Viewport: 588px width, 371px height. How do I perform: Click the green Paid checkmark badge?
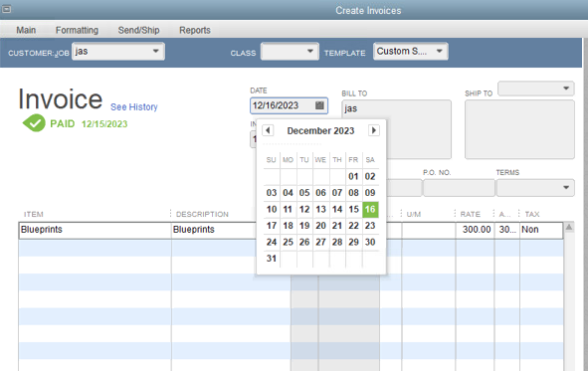(x=34, y=123)
